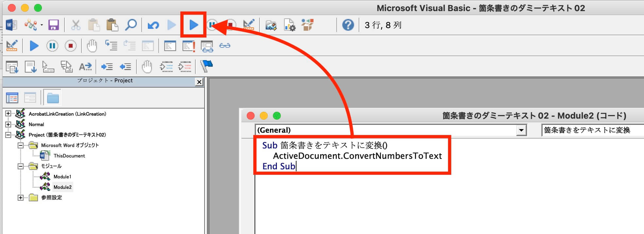
Task: Switch to Microsoft Word via toolbar icon
Action: click(x=11, y=25)
